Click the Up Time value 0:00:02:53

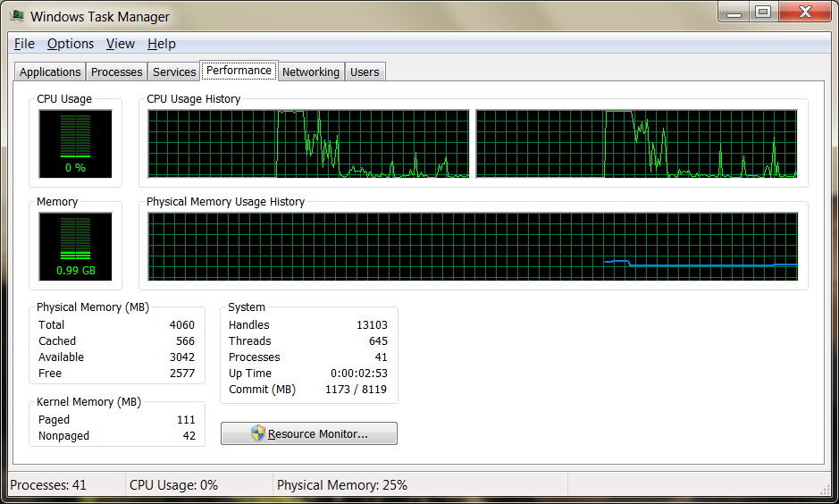pyautogui.click(x=359, y=373)
